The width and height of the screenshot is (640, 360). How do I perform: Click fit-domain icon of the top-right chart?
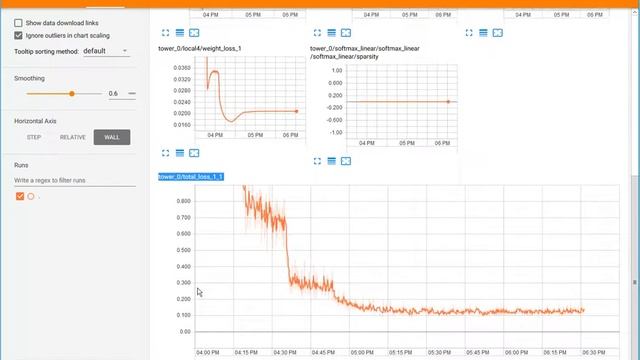pos(498,33)
